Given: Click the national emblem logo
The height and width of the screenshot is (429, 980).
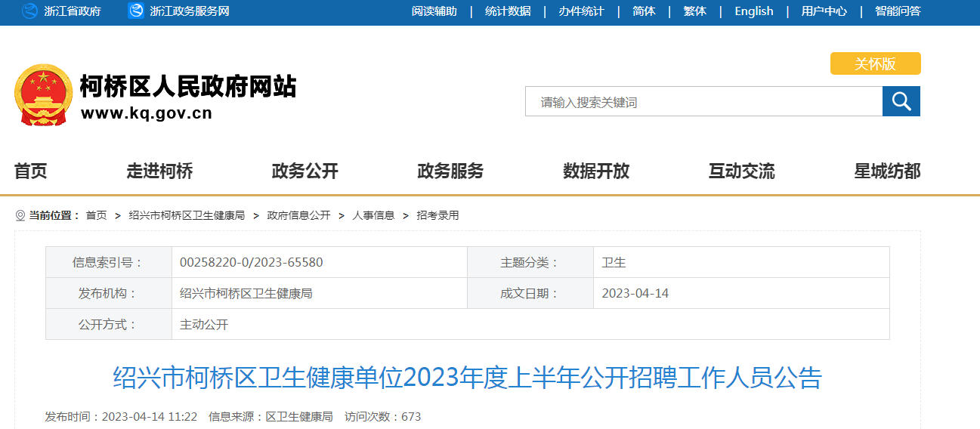Looking at the screenshot, I should pyautogui.click(x=42, y=95).
